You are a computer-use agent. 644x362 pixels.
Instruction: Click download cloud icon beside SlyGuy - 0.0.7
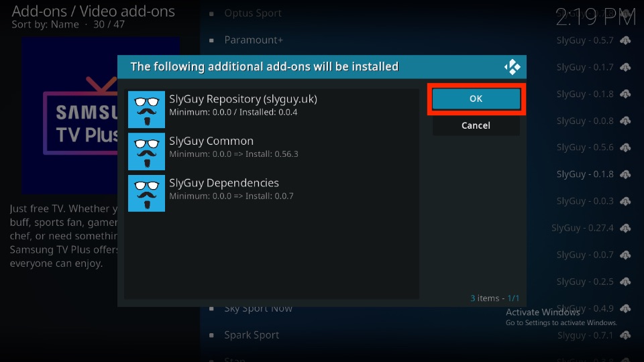point(625,255)
